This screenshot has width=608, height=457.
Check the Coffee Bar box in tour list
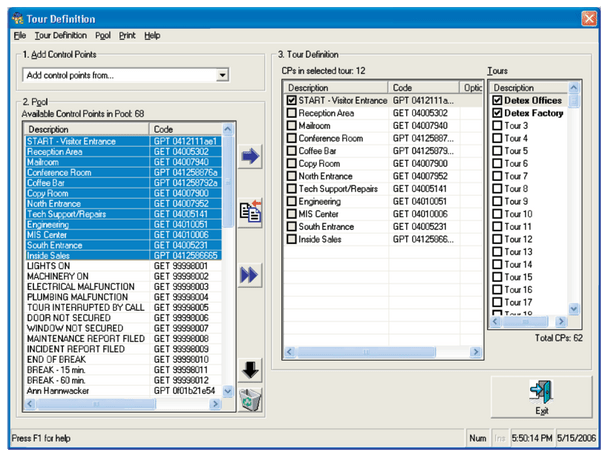pyautogui.click(x=292, y=151)
